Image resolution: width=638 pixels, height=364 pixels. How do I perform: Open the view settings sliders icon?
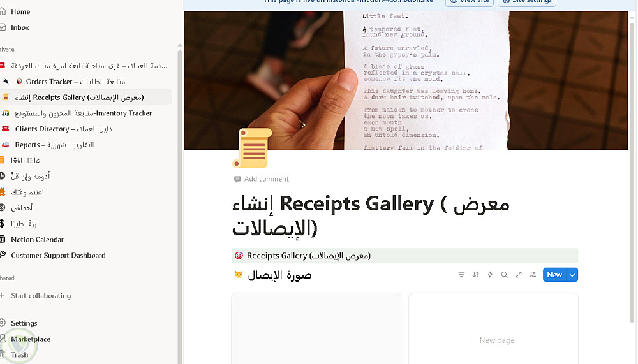pyautogui.click(x=533, y=275)
